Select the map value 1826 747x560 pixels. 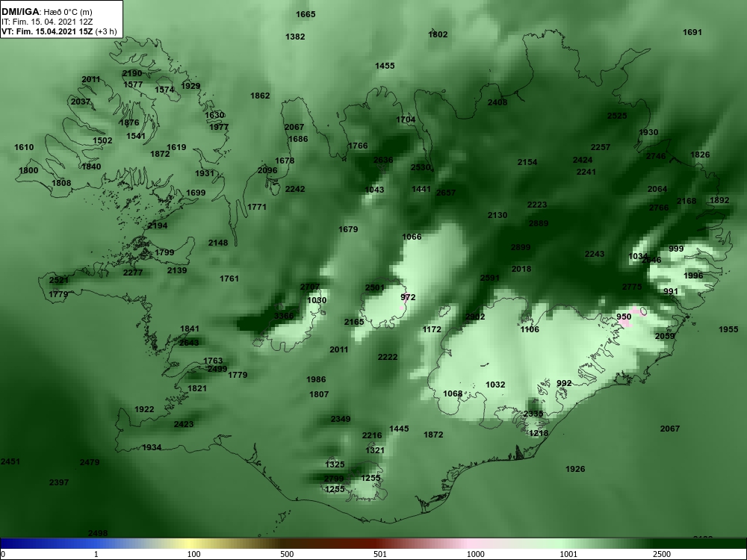(x=700, y=155)
